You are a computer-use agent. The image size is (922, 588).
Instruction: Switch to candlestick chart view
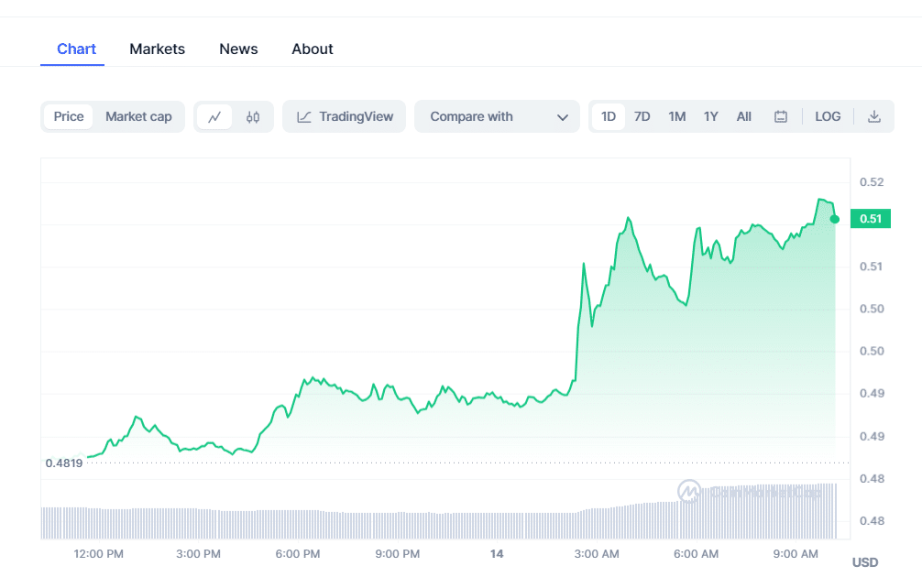(253, 116)
